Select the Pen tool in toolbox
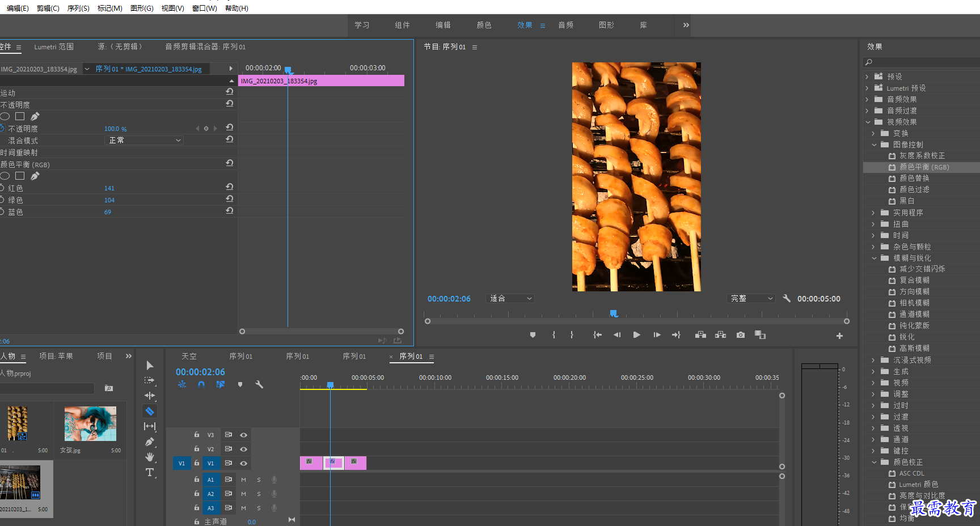This screenshot has height=526, width=980. pyautogui.click(x=150, y=442)
